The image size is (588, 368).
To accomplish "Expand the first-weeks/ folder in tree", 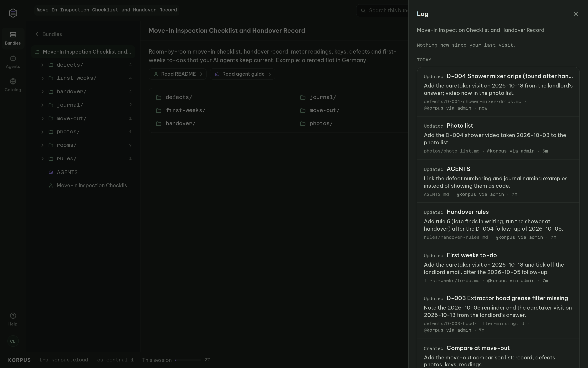I will click(42, 78).
